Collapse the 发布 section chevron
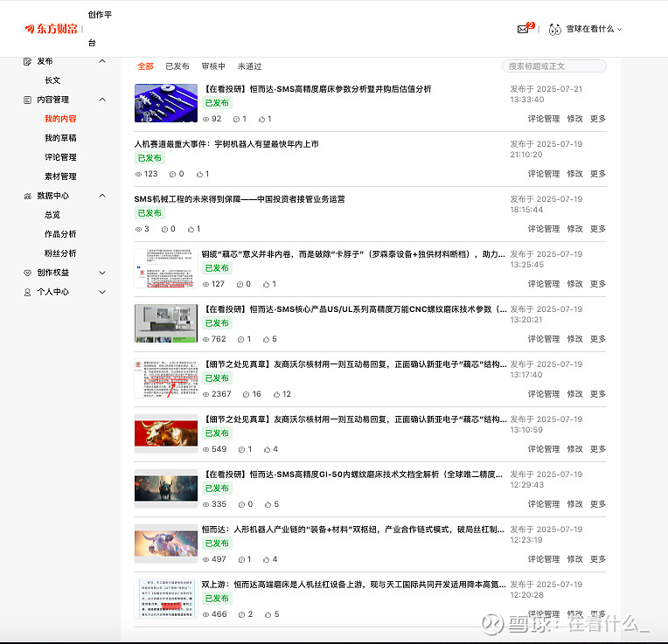 (102, 61)
